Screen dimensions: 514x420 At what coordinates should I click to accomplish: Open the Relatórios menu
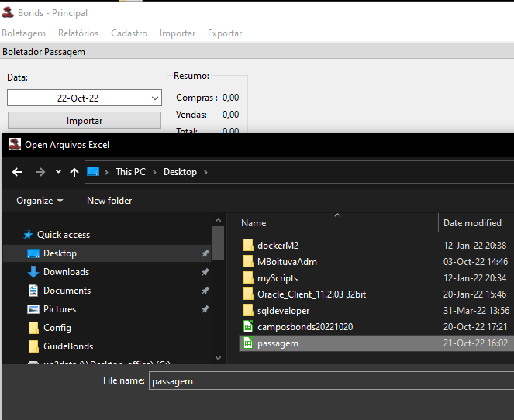pyautogui.click(x=78, y=33)
